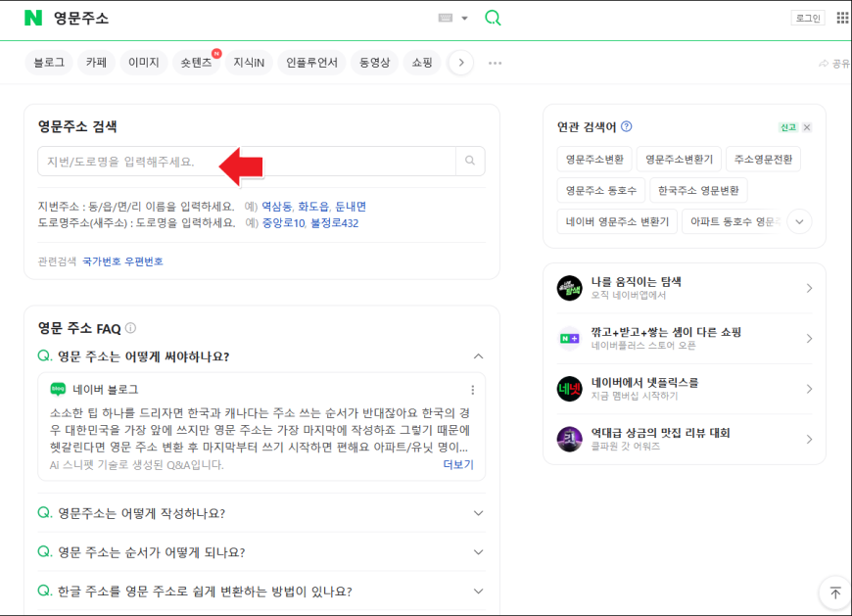The height and width of the screenshot is (616, 852).
Task: Switch to the 숏텐츠 tab
Action: pos(196,63)
